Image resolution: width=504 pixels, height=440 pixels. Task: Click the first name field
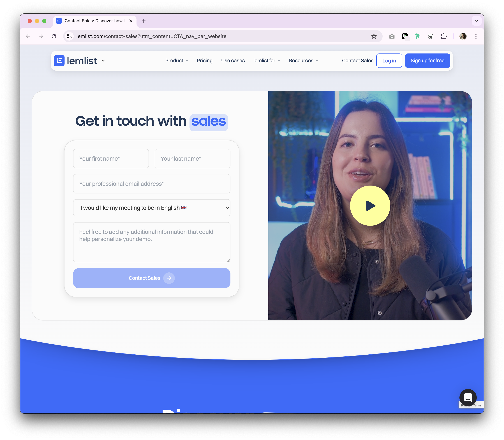pos(111,159)
